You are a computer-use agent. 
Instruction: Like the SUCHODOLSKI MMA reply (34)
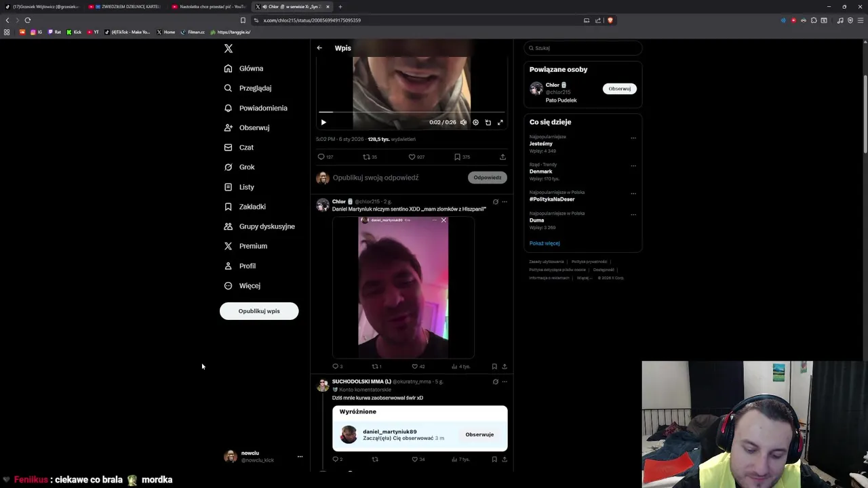tap(418, 460)
